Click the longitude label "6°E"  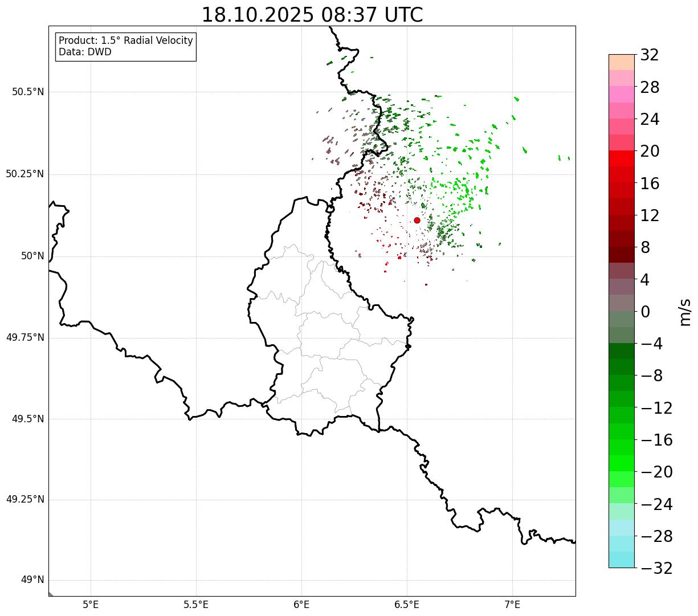click(301, 605)
